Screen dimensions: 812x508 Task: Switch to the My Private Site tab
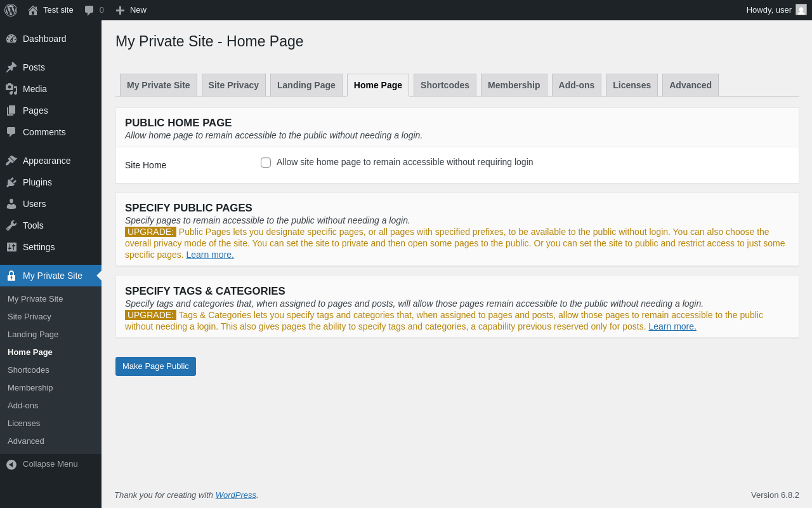(159, 85)
